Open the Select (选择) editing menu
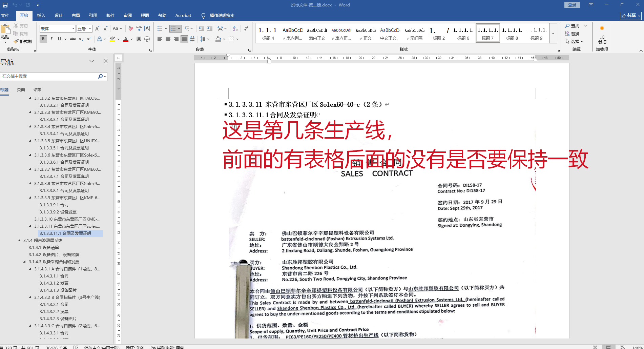 click(574, 41)
